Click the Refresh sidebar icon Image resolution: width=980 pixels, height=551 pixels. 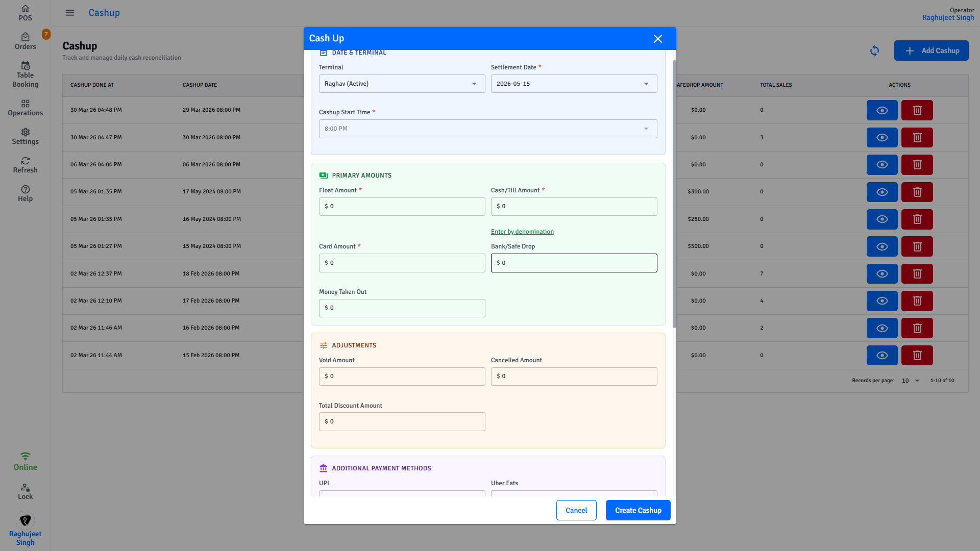pos(25,165)
